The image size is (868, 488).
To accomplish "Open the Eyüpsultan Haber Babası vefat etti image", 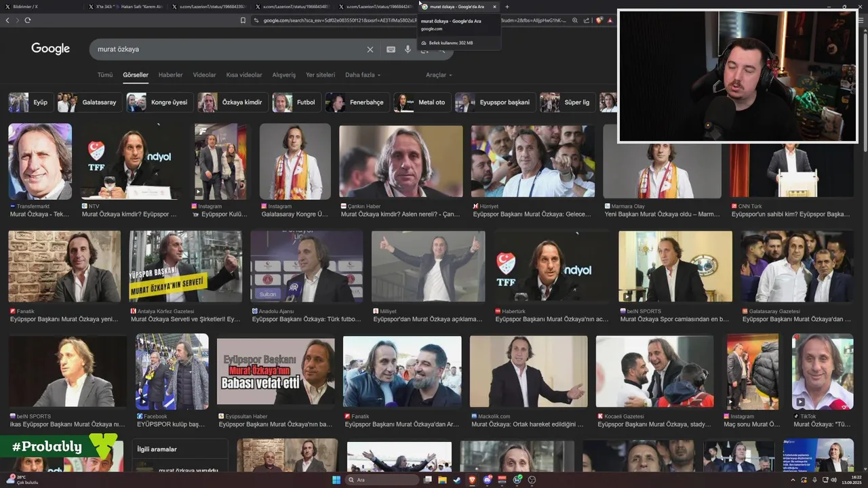I will [x=276, y=372].
